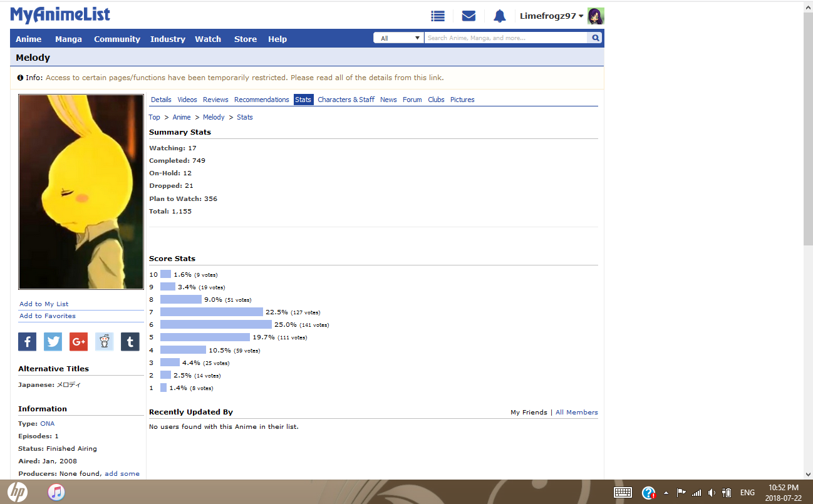Click the search Anime, Manga input field

(505, 38)
